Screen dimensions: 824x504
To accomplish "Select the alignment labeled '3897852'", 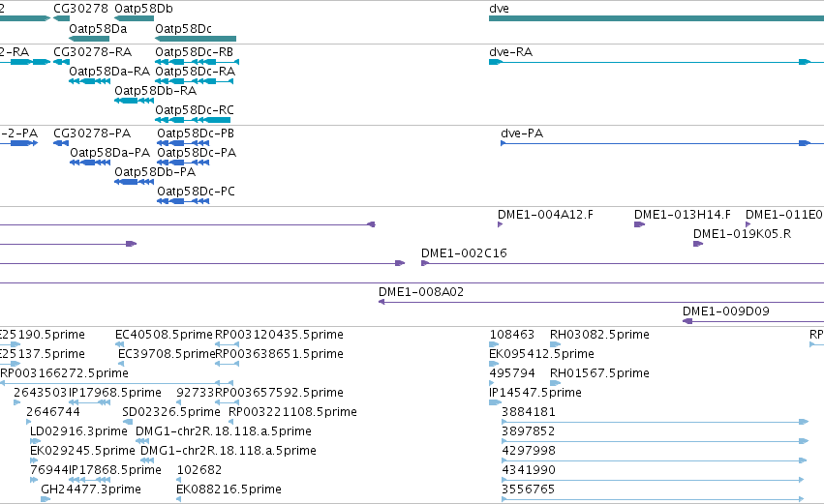I will [x=528, y=432].
